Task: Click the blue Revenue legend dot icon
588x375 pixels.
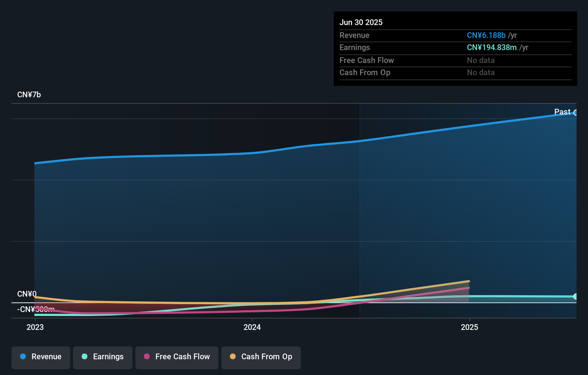Action: (22, 357)
